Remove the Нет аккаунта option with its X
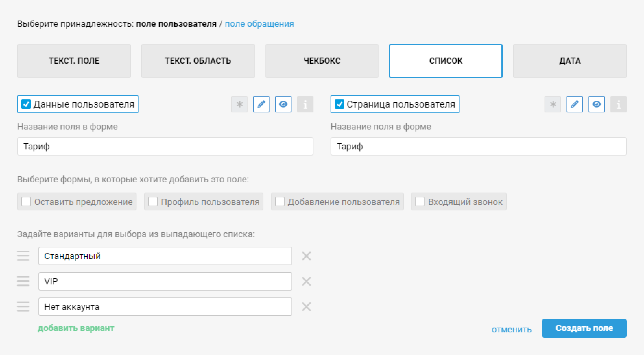This screenshot has height=355, width=644. [x=306, y=307]
